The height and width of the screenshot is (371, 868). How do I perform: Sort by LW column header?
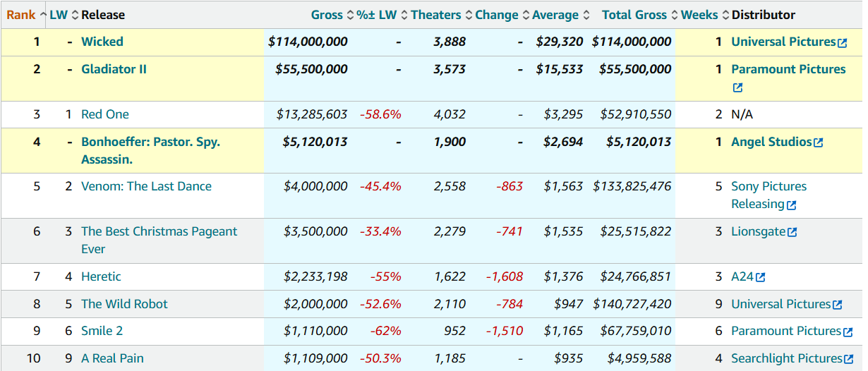(x=59, y=15)
